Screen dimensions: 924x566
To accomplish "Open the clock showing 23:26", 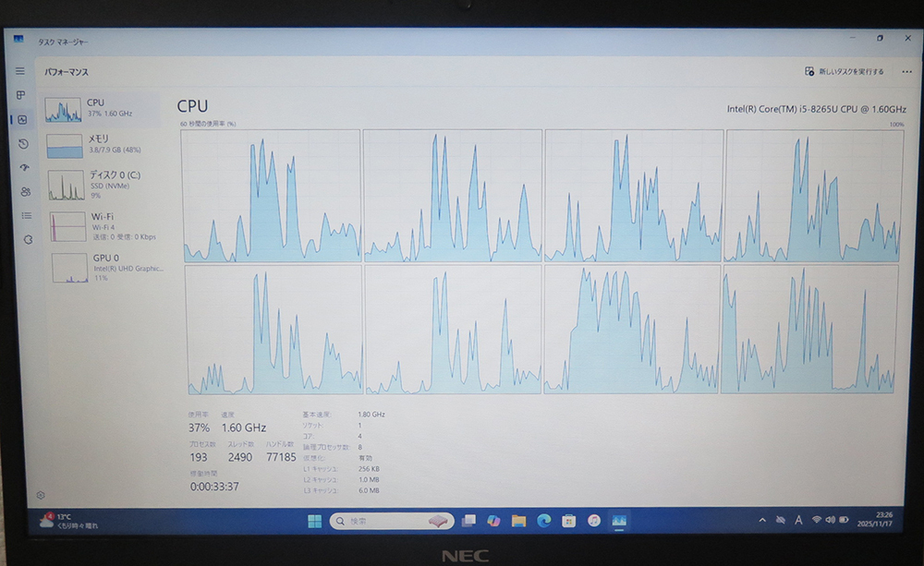I will click(875, 519).
